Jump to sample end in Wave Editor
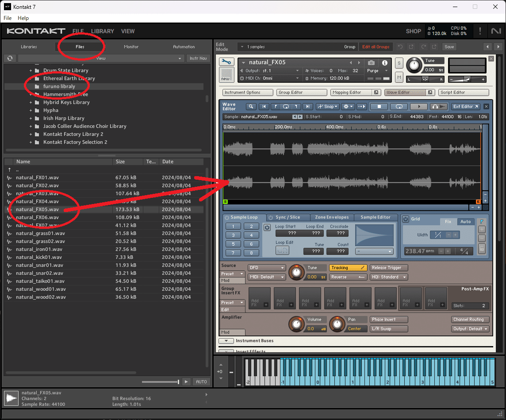 pyautogui.click(x=307, y=107)
